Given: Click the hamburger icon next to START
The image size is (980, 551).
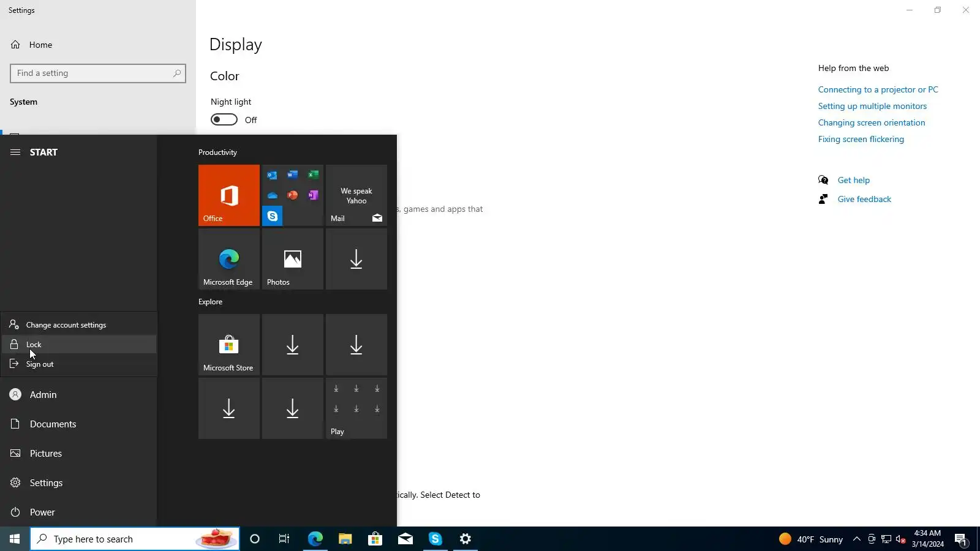Looking at the screenshot, I should click(15, 152).
